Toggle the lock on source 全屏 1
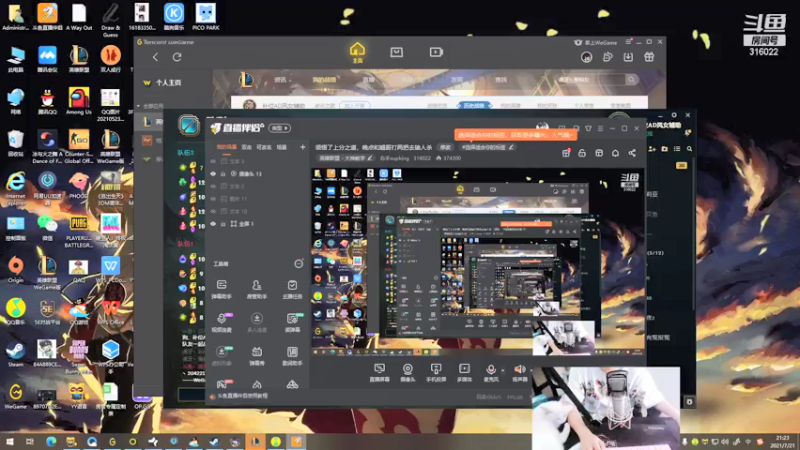The image size is (800, 450). (x=223, y=224)
